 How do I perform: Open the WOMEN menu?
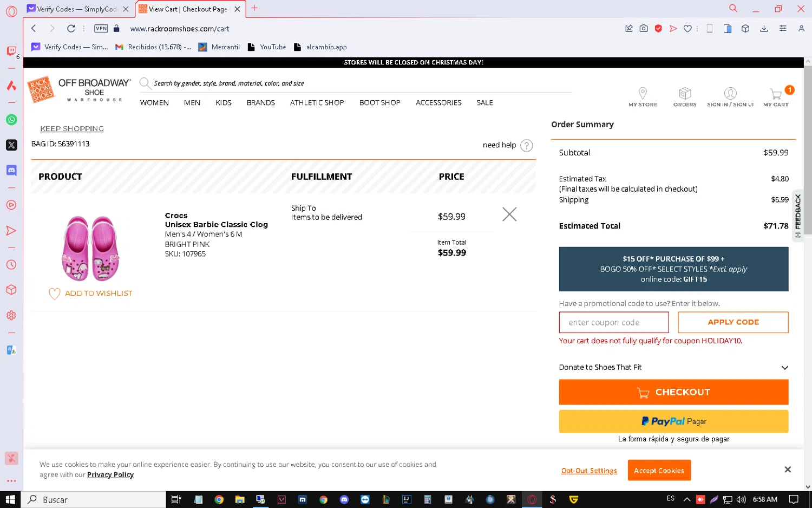[x=154, y=102]
